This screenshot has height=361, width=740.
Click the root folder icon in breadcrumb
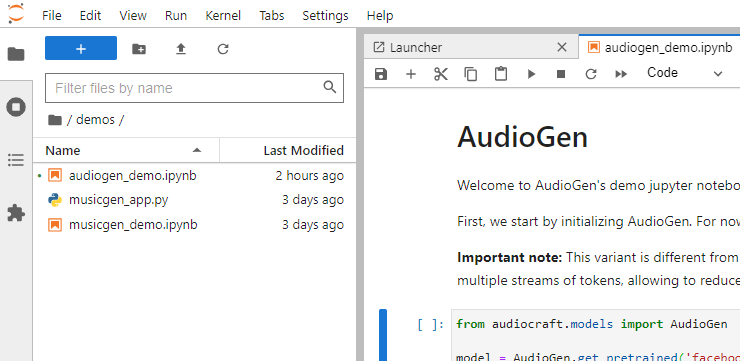coord(55,120)
